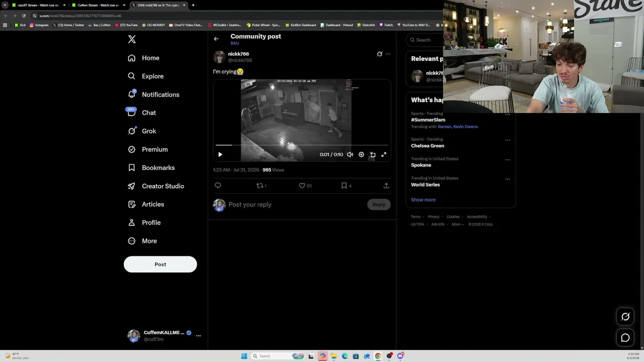This screenshot has width=644, height=362.
Task: Open the World Series trend
Action: pos(426,185)
